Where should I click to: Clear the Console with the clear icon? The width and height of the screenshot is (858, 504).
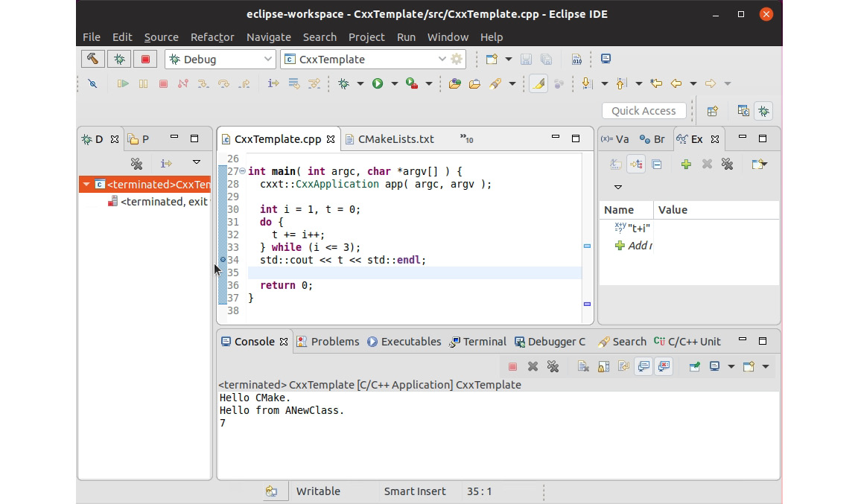pyautogui.click(x=583, y=366)
